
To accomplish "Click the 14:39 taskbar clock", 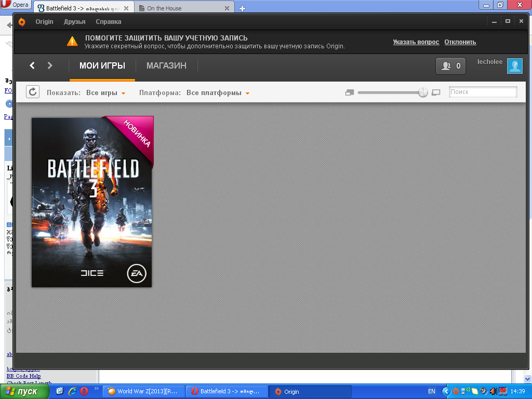I will click(518, 392).
